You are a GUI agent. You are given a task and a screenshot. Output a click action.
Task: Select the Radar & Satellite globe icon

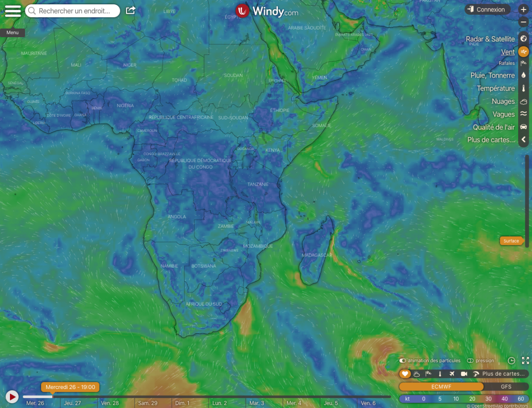(523, 39)
